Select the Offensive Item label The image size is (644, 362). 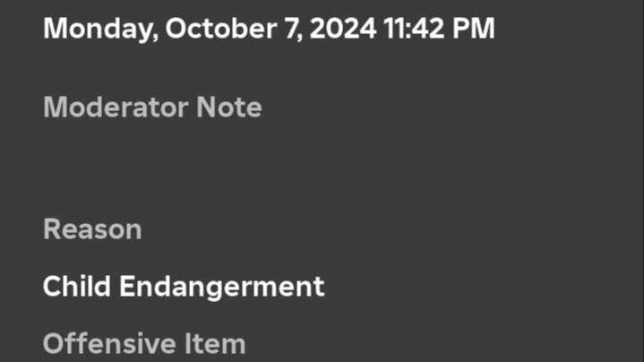pyautogui.click(x=144, y=343)
